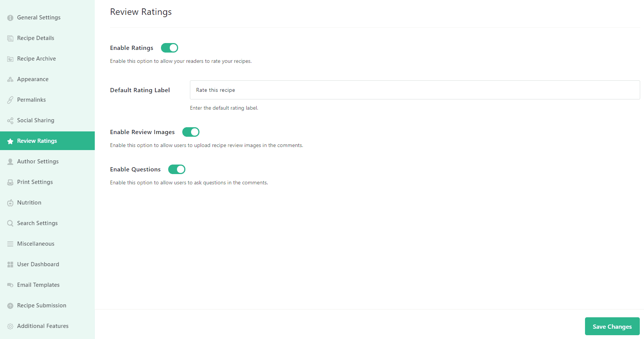644x339 pixels.
Task: Click the Author Settings person icon
Action: tap(10, 162)
